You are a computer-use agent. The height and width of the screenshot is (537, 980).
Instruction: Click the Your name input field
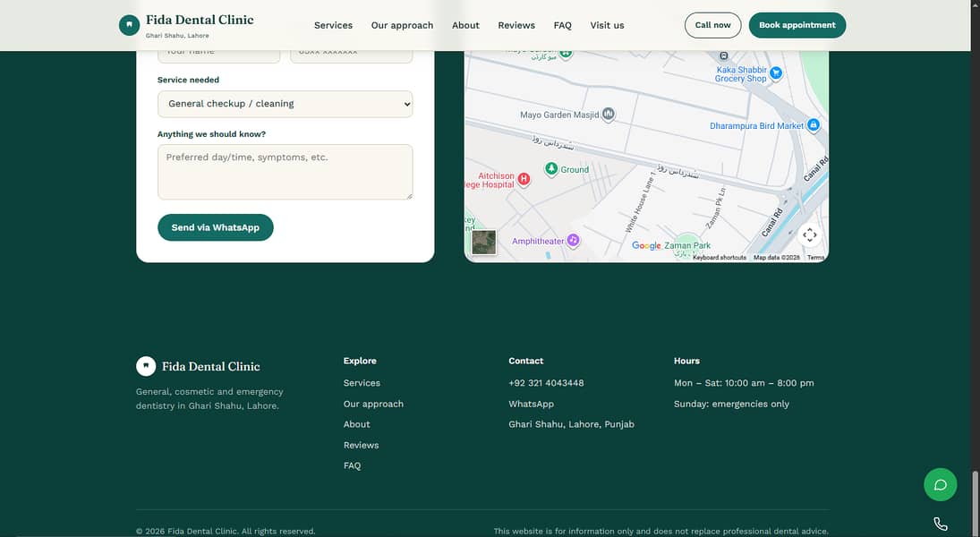[x=218, y=56]
